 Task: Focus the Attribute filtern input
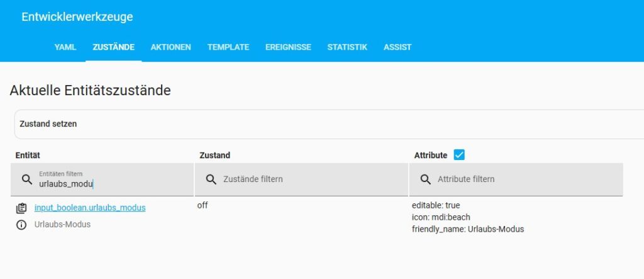(x=522, y=179)
